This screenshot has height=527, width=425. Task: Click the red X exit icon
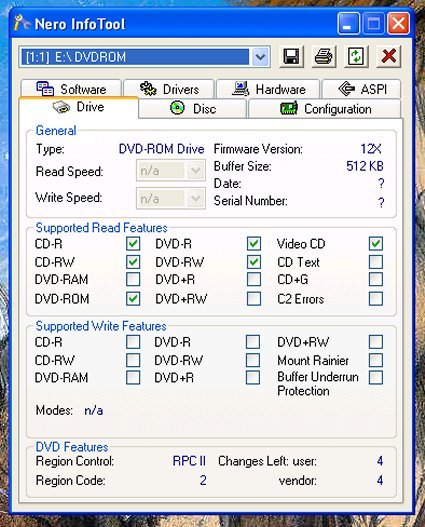point(388,56)
